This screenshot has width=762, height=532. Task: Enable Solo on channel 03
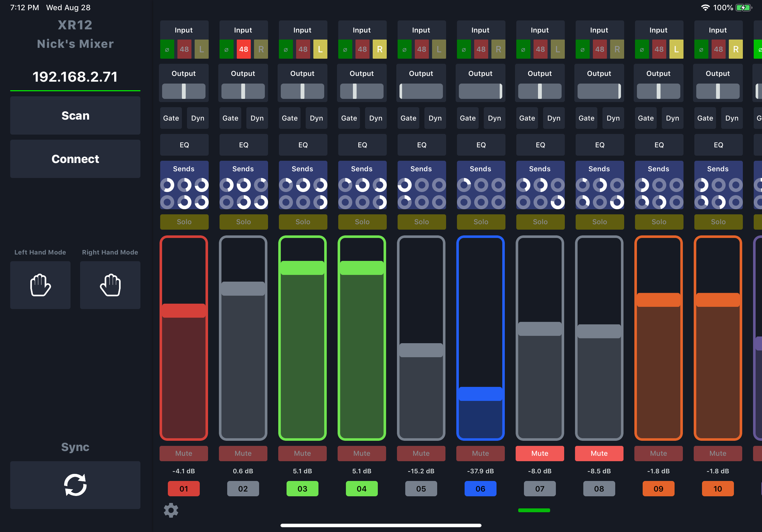click(x=303, y=222)
